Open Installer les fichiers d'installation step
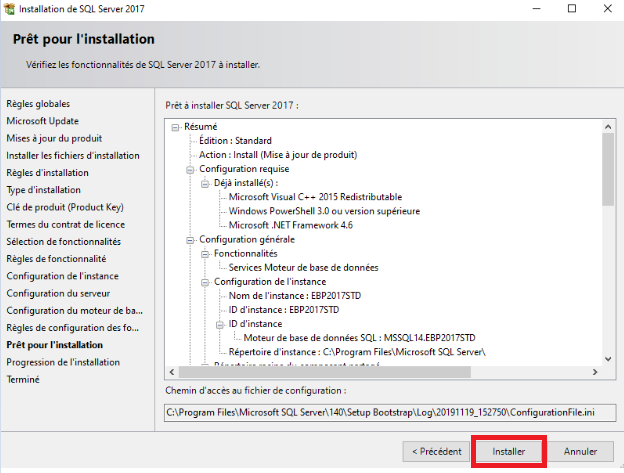Screen dimensions: 624x473 click(73, 156)
